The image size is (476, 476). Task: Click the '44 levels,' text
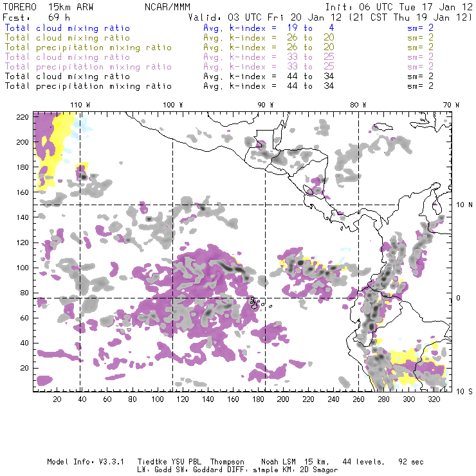point(363,462)
